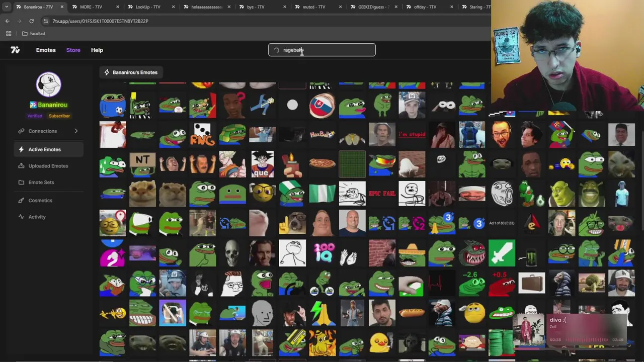
Task: Open the Store page
Action: (x=73, y=50)
